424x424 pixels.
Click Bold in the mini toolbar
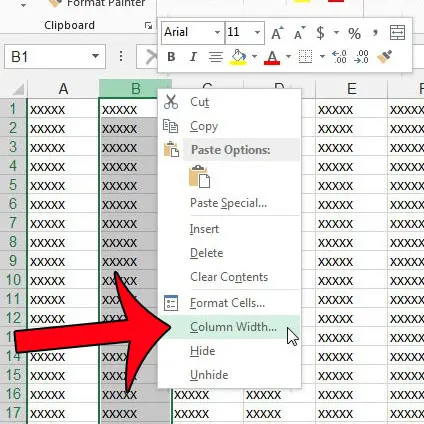pyautogui.click(x=171, y=57)
